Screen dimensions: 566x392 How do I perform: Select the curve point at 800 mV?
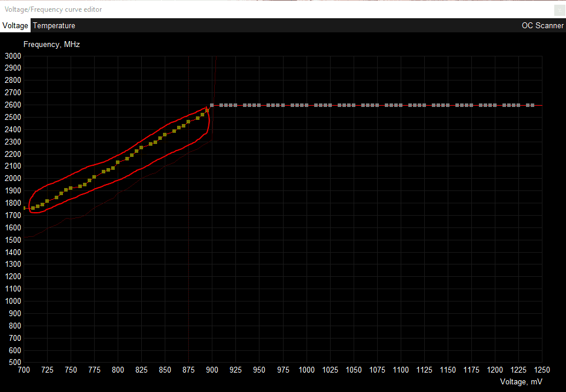pos(118,162)
